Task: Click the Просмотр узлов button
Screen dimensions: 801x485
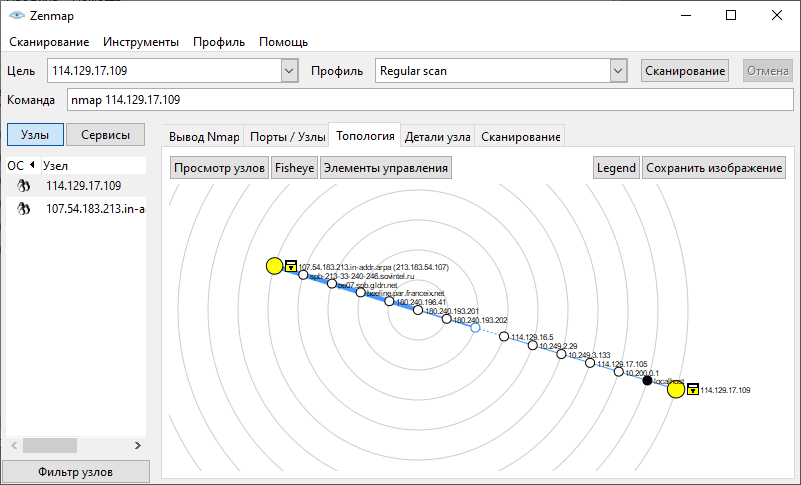Action: [x=219, y=168]
